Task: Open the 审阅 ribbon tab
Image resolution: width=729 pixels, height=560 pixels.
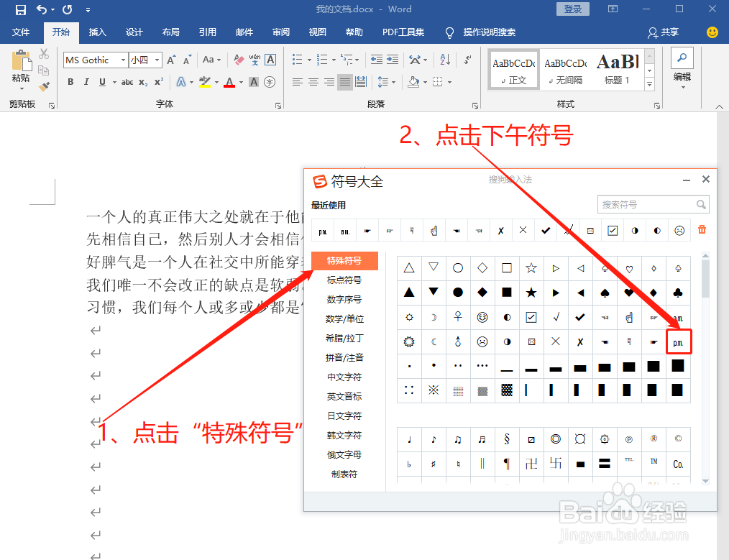Action: click(x=280, y=32)
